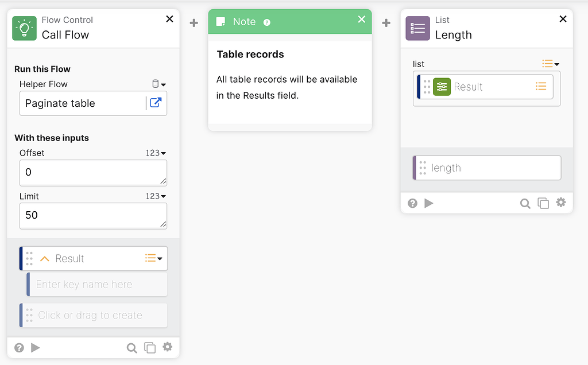This screenshot has height=365, width=588.
Task: Open Call Flow card settings gear
Action: 167,347
